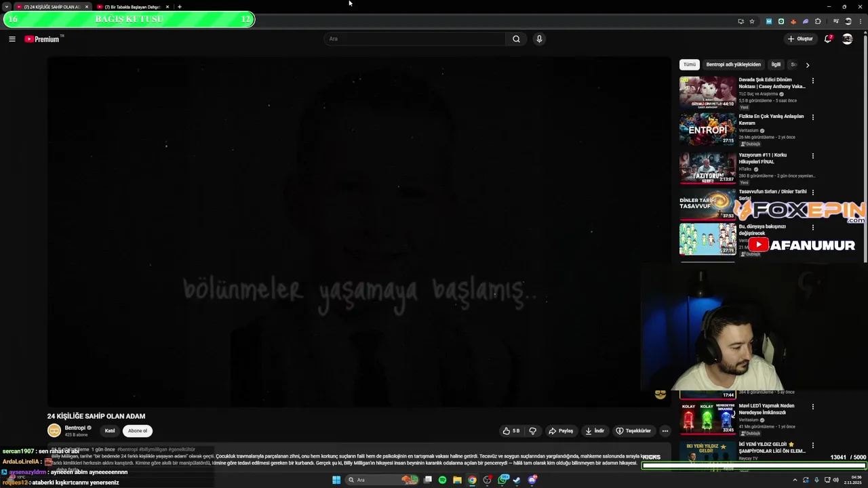Open 'Mavi LED'i Yapmak Neden' video title
Viewport: 868px width, 488px height.
(766, 409)
